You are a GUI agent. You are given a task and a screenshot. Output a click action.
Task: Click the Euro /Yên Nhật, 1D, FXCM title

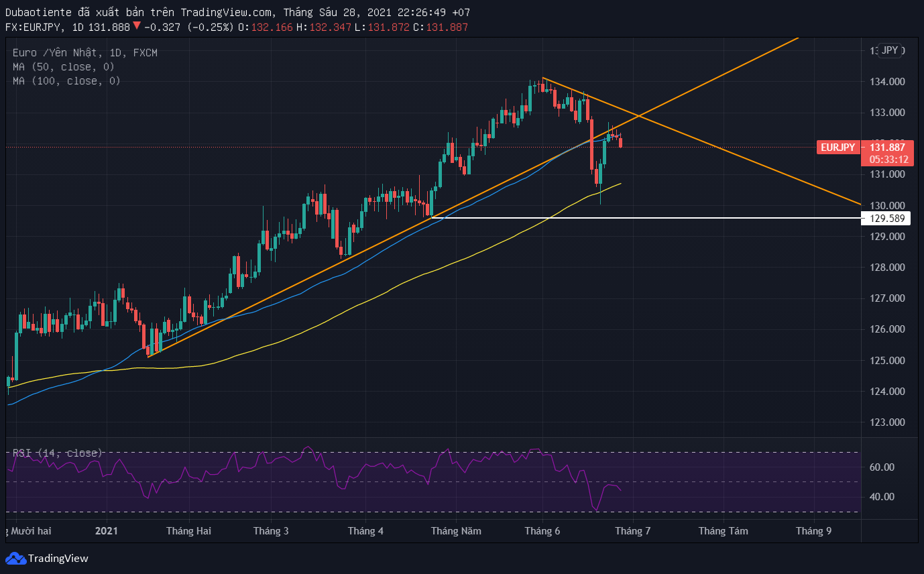tap(85, 53)
